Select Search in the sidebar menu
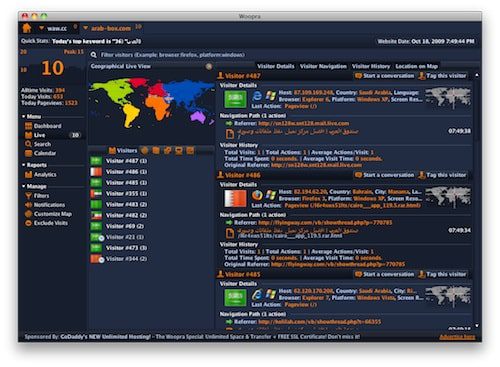500x367 pixels. pyautogui.click(x=38, y=144)
